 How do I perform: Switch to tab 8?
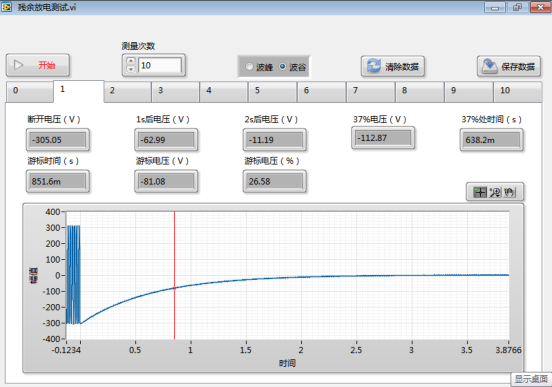[x=419, y=92]
